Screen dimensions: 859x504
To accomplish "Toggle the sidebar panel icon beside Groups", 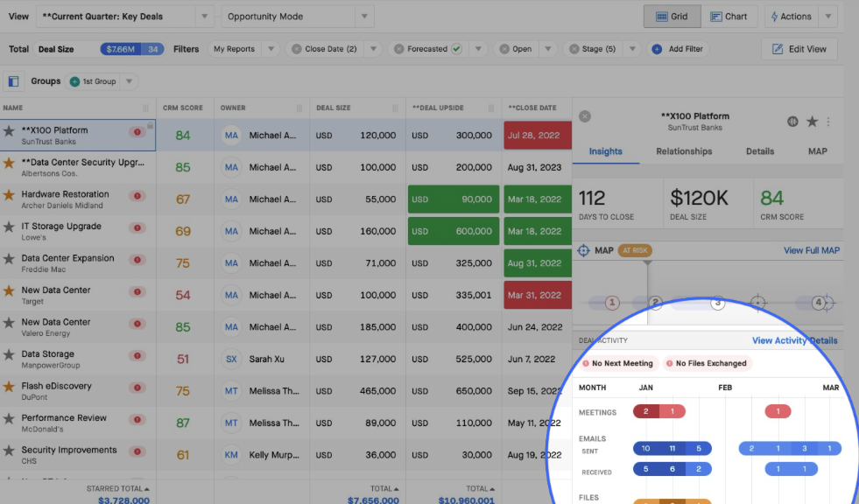I will coord(14,81).
